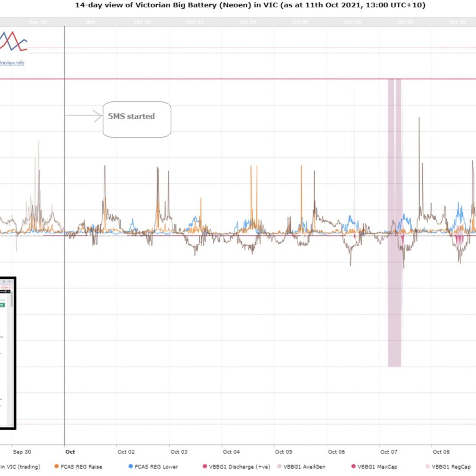Click the 'Oct 02' bottom axis label

point(126,451)
